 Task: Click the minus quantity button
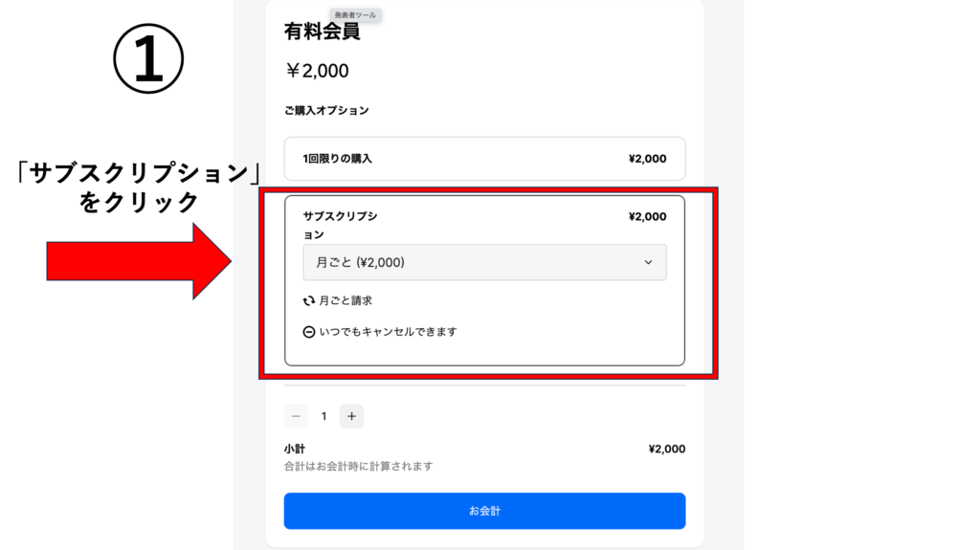[x=297, y=416]
